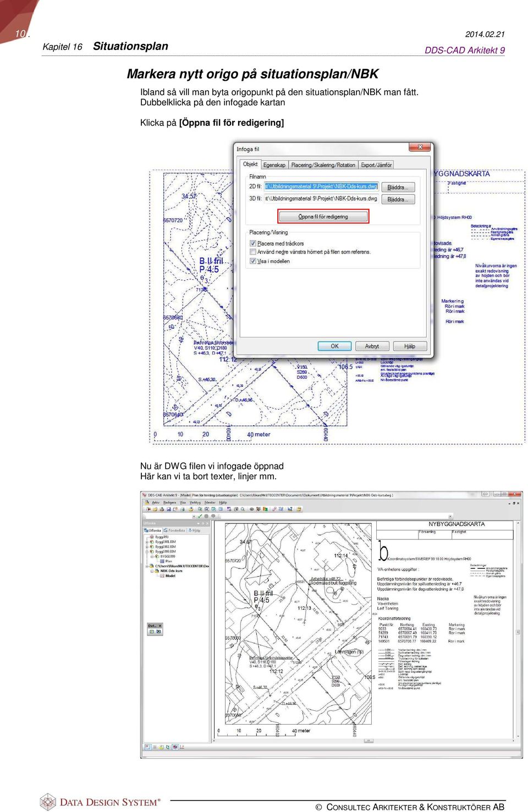Uncheck Placera med trådkors
528x812 pixels.
pyautogui.click(x=253, y=243)
